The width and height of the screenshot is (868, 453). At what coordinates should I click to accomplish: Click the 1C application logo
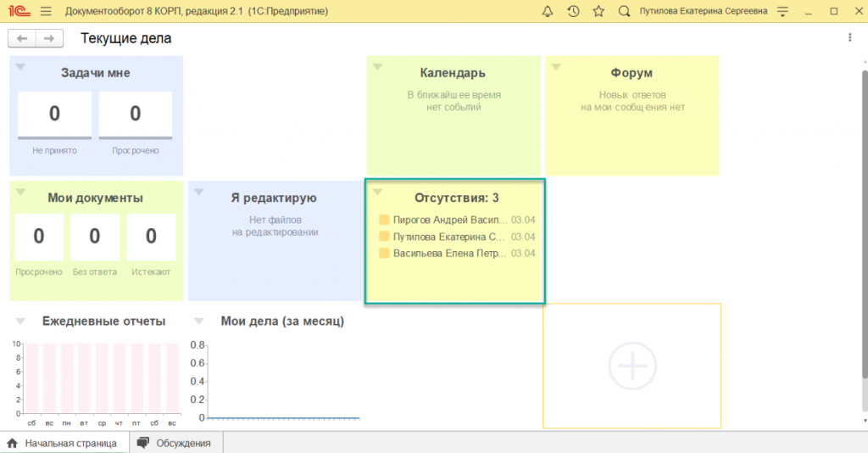coord(17,11)
